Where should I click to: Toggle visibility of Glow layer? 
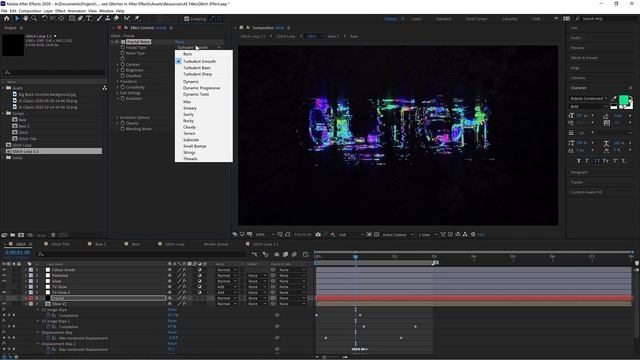pos(4,281)
